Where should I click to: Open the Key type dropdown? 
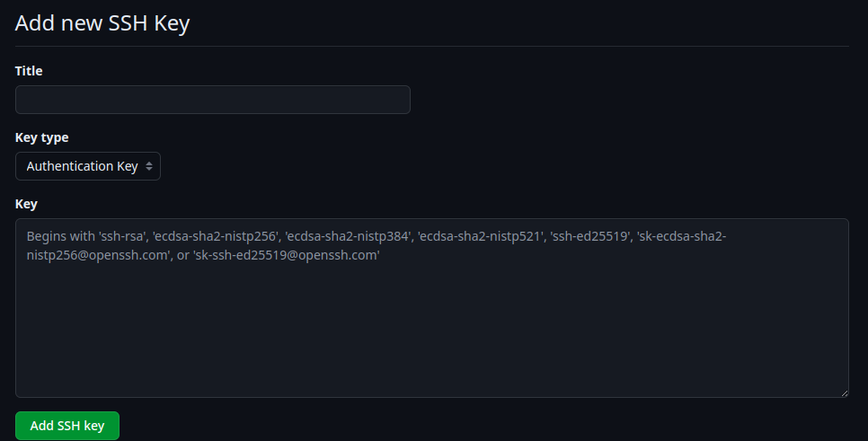pos(88,166)
